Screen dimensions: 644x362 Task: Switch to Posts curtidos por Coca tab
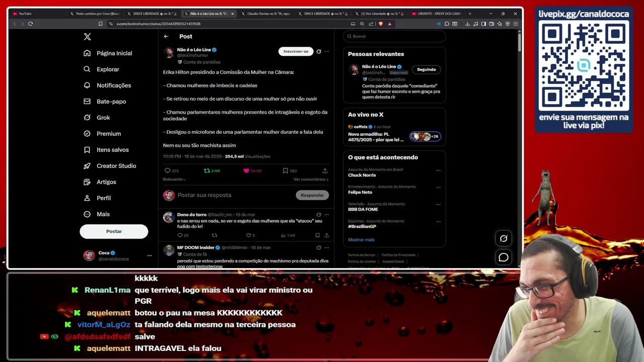click(x=95, y=14)
